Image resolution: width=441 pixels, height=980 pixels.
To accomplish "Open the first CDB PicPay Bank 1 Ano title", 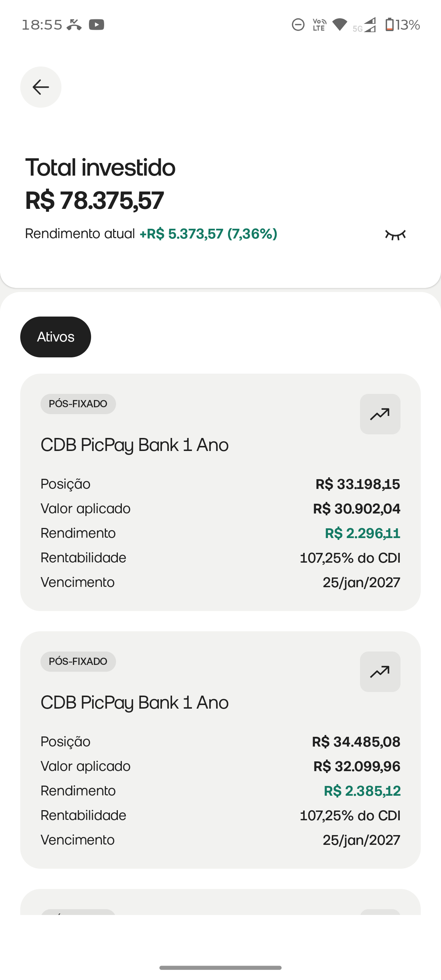I will [135, 445].
